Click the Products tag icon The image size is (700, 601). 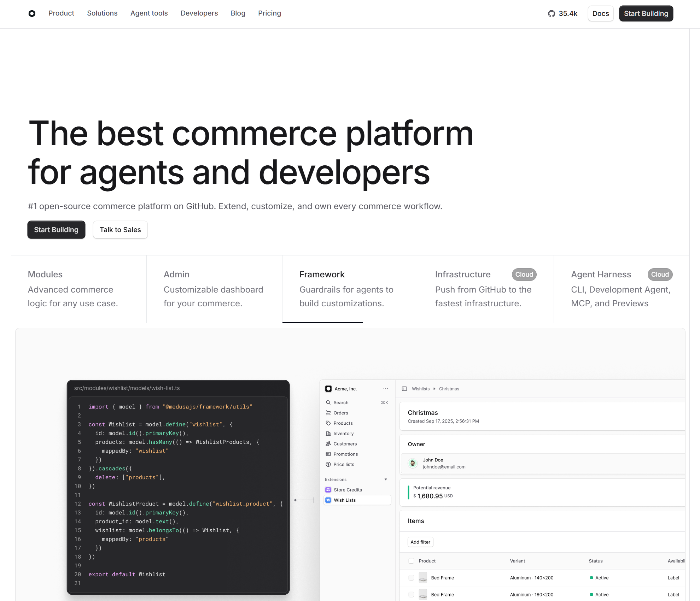click(328, 423)
